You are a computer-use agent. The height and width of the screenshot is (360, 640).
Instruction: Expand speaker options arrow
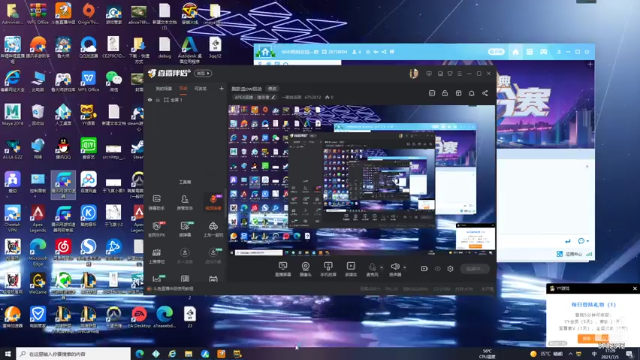pyautogui.click(x=404, y=268)
